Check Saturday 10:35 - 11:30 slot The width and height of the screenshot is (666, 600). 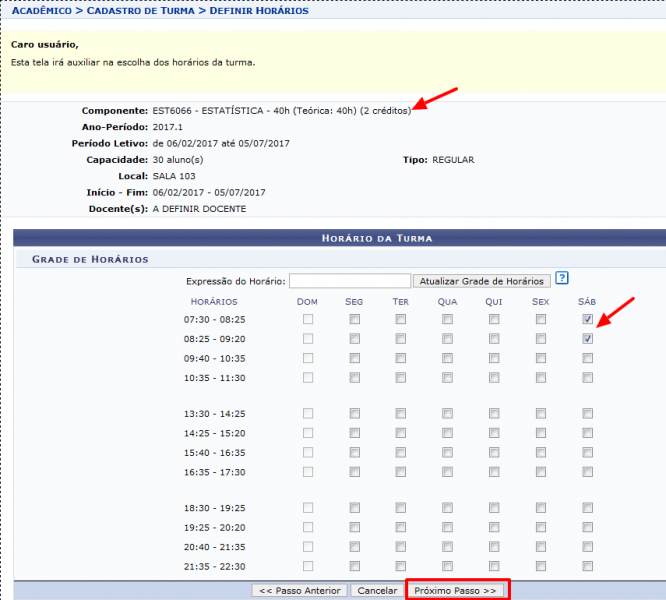588,378
